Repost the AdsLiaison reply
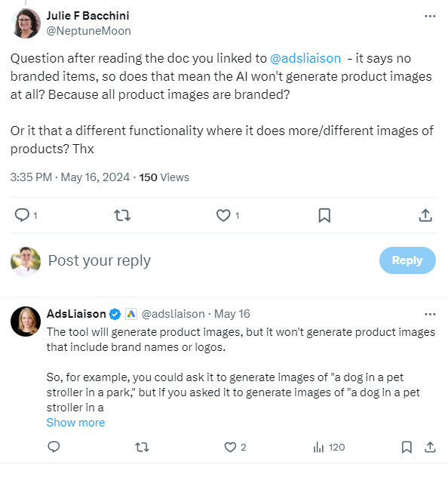The image size is (448, 477). [142, 447]
